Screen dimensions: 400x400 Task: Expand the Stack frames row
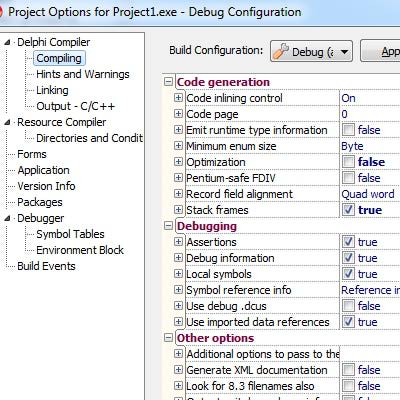(178, 210)
